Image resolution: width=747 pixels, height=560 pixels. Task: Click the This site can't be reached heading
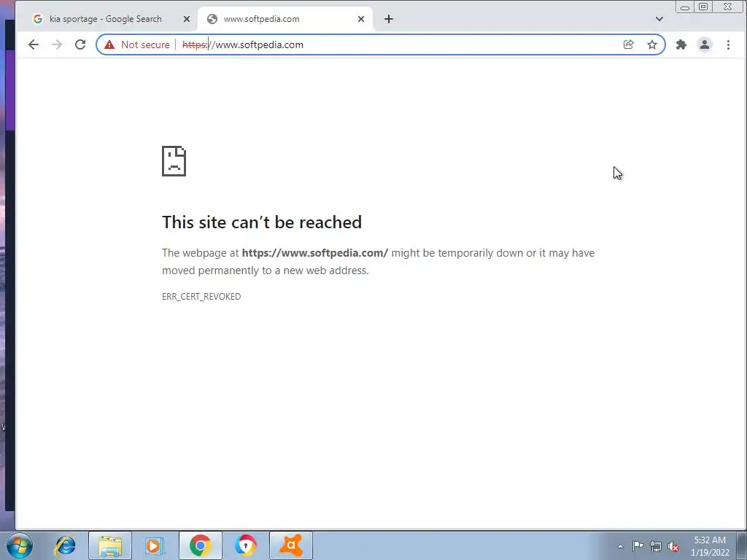click(x=262, y=222)
